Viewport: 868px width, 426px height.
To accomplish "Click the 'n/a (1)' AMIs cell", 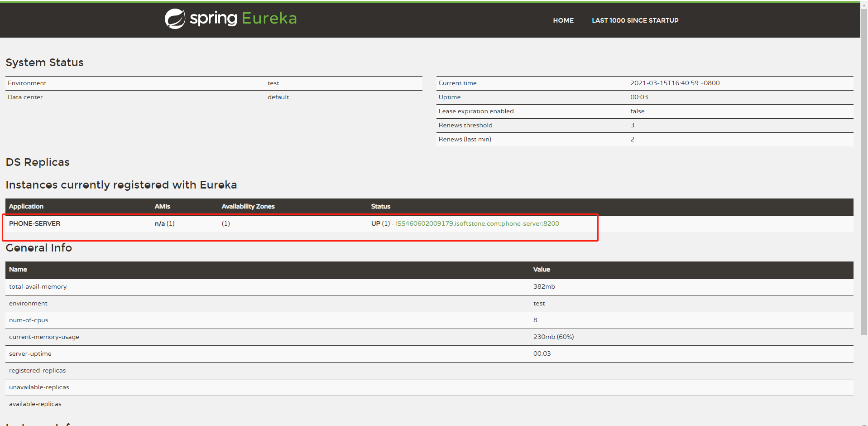I will pos(164,223).
